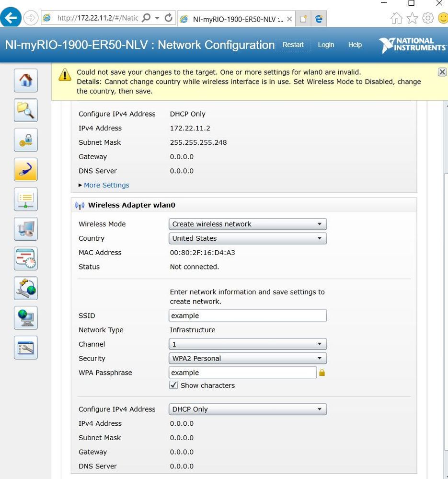Select the Network Configuration cable icon
This screenshot has width=448, height=479.
26,170
